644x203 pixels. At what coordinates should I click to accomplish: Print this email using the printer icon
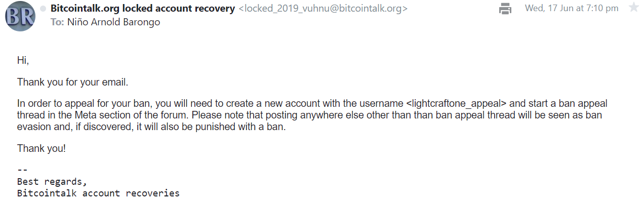(x=505, y=8)
